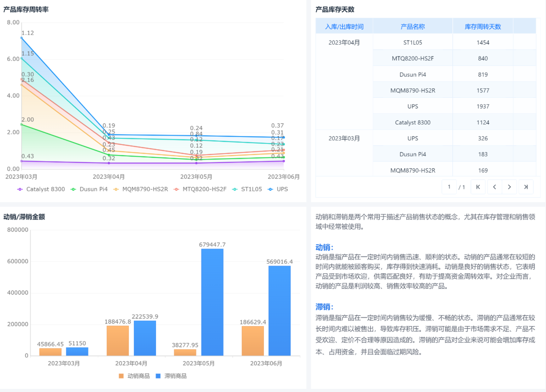Select the turnover days value 840
546x392 pixels.
483,58
